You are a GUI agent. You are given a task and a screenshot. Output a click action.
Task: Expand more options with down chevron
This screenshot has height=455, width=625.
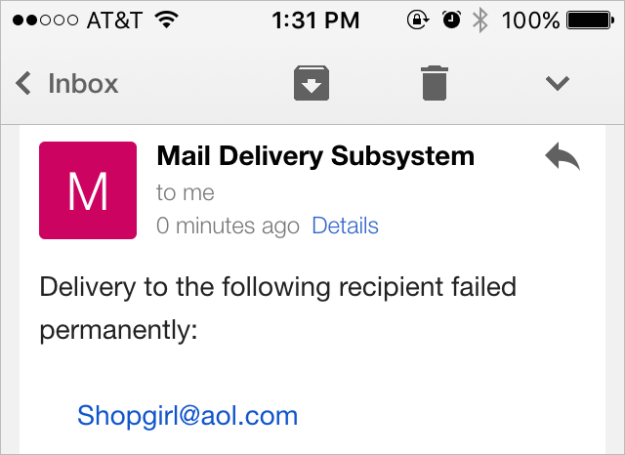click(557, 83)
